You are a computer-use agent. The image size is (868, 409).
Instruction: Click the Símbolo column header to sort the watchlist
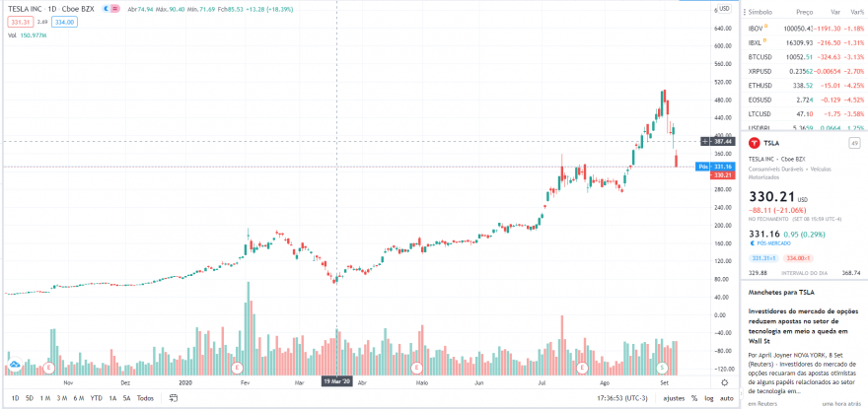[x=759, y=11]
